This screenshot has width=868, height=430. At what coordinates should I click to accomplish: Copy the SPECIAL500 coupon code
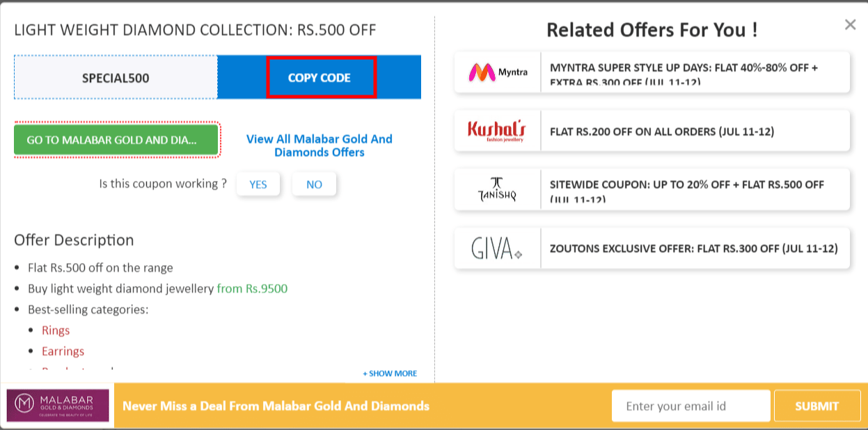[320, 78]
